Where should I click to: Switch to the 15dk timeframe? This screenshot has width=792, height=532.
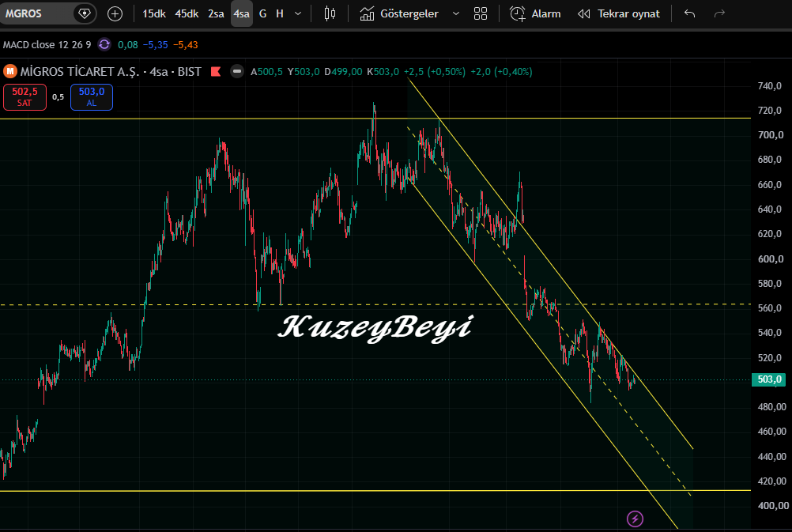pyautogui.click(x=154, y=13)
